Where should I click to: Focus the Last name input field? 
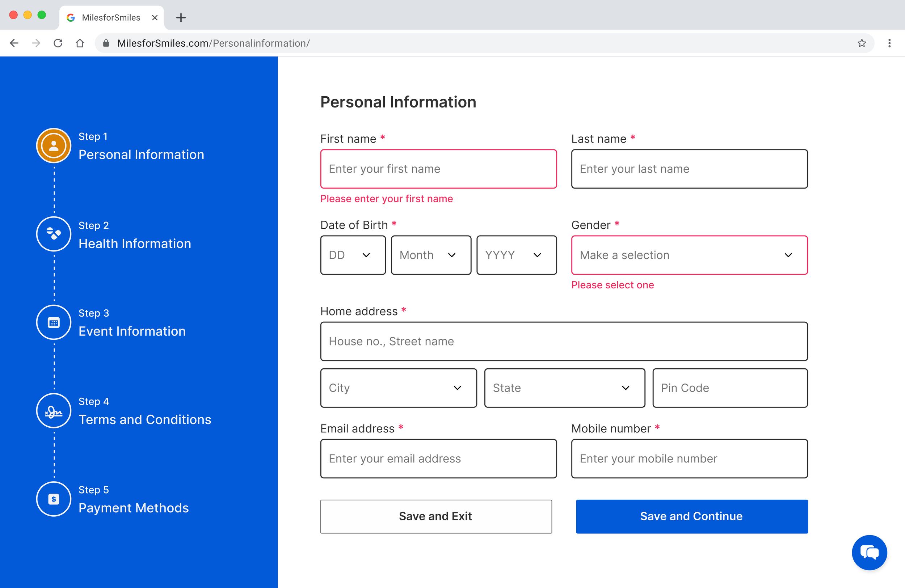[689, 169]
